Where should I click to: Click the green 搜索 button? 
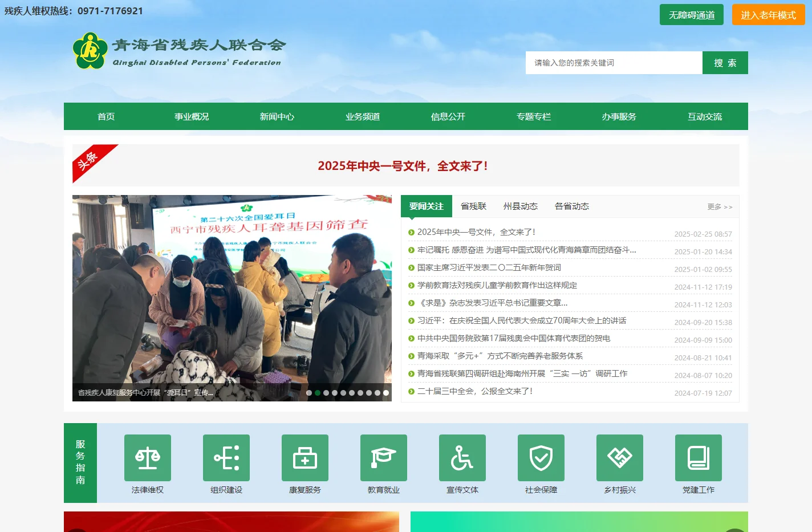point(725,63)
